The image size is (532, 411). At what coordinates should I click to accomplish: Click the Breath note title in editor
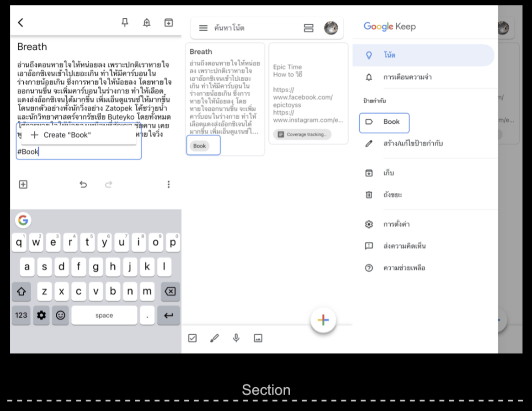[32, 47]
